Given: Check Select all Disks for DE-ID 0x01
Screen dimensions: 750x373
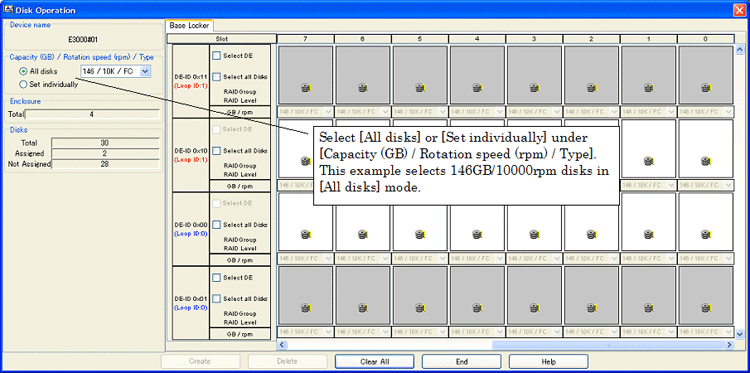Looking at the screenshot, I should (x=217, y=298).
